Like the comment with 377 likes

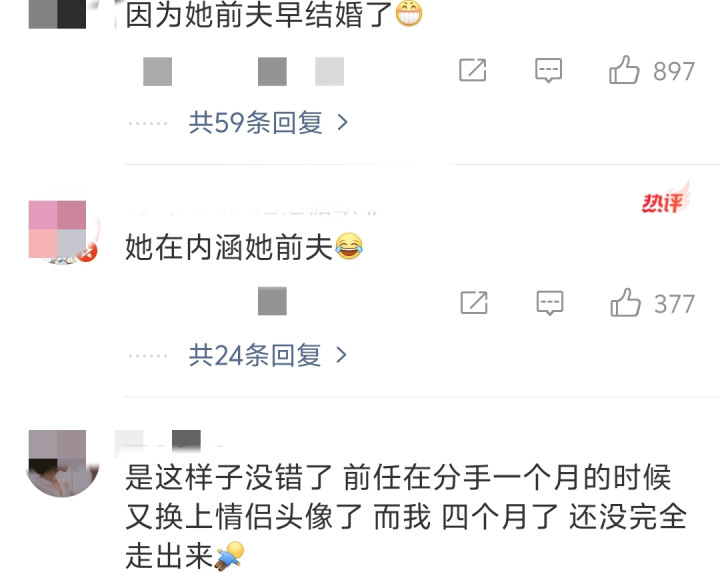click(x=625, y=303)
